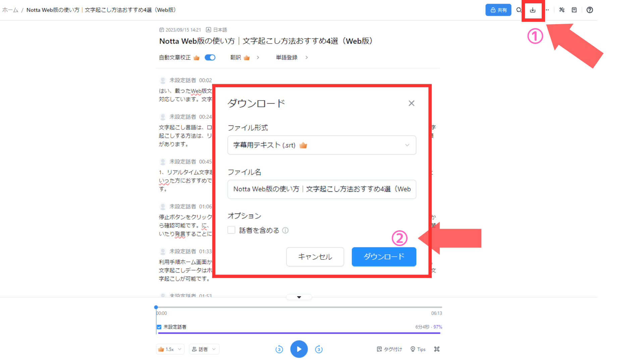Close the ダウンロード dialog with X

[x=412, y=103]
